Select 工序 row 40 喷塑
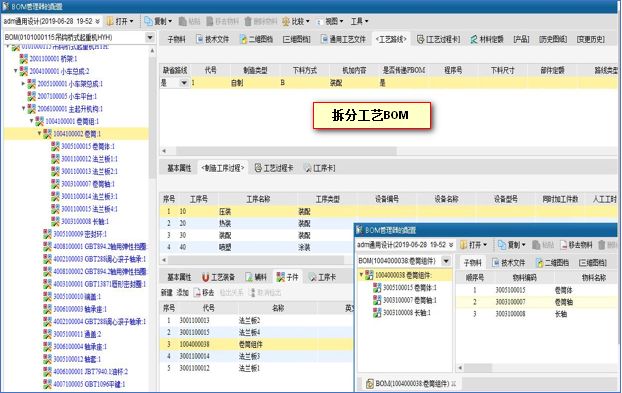 pos(257,247)
